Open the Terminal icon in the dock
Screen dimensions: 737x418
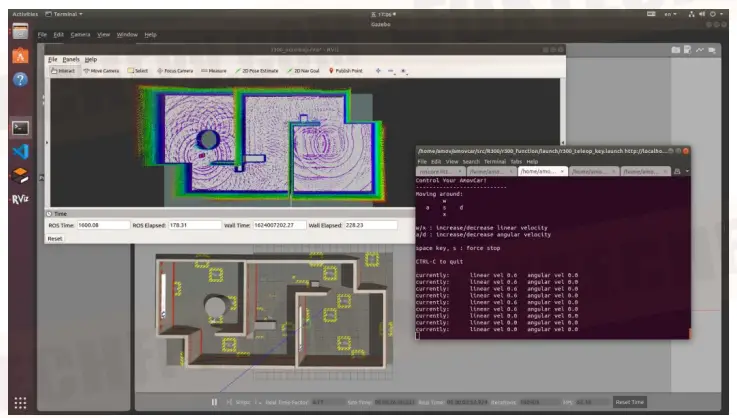pos(20,128)
